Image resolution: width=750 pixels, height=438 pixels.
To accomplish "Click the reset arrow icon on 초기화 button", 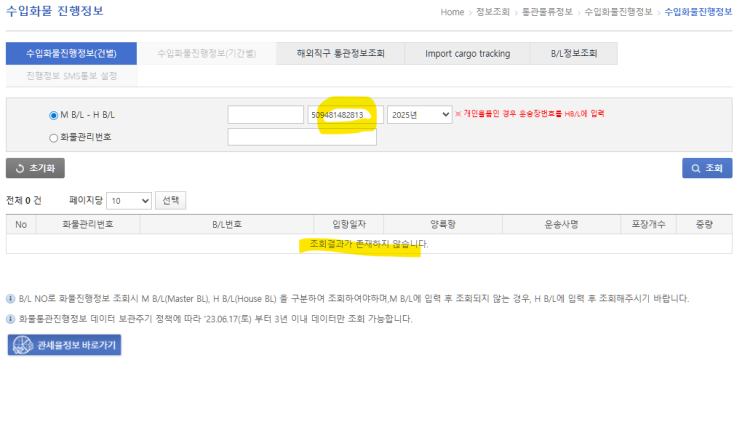I will (x=17, y=169).
